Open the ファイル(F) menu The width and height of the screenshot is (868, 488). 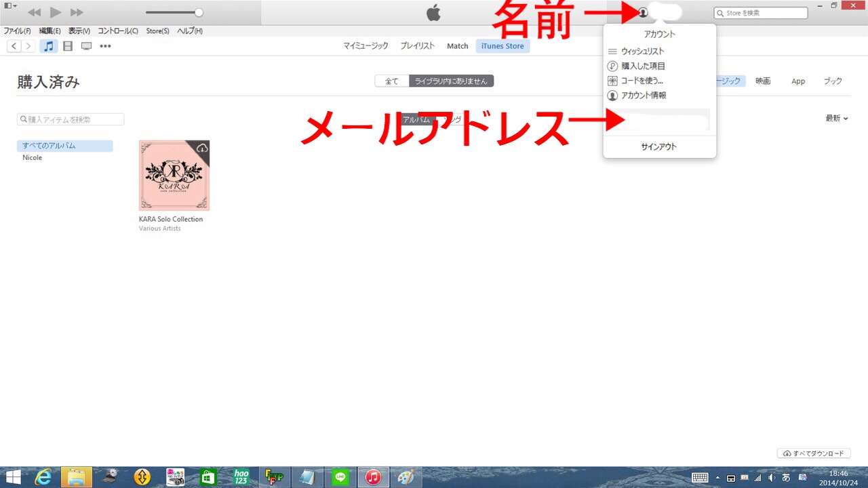point(17,30)
